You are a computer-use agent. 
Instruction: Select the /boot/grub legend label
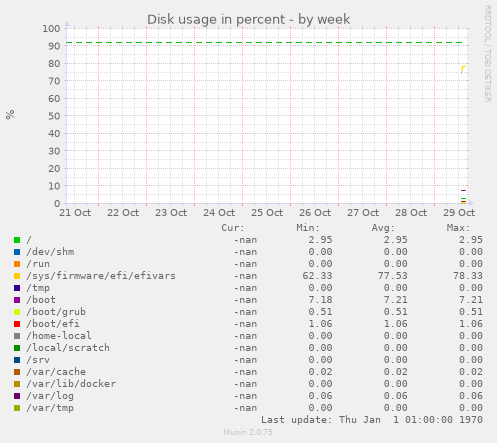point(56,312)
